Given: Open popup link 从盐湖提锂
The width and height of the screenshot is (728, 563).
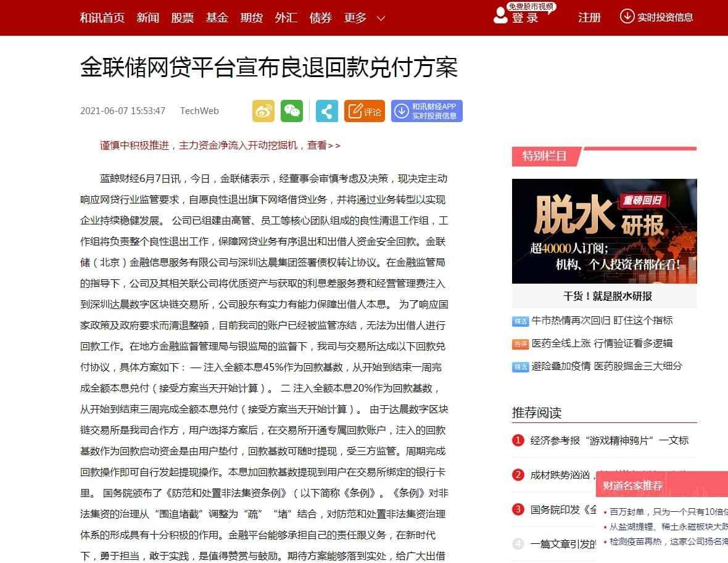Looking at the screenshot, I should pyautogui.click(x=668, y=527).
